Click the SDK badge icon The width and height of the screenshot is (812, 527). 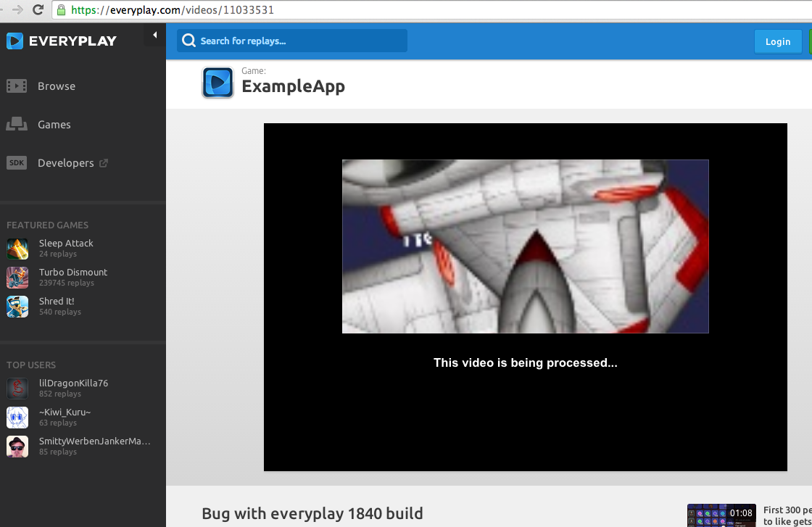pyautogui.click(x=17, y=162)
